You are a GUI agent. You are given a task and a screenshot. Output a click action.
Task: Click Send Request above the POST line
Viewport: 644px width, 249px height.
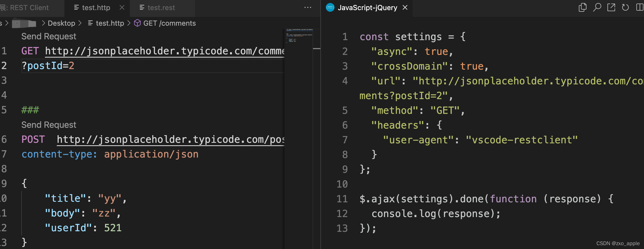tap(49, 125)
